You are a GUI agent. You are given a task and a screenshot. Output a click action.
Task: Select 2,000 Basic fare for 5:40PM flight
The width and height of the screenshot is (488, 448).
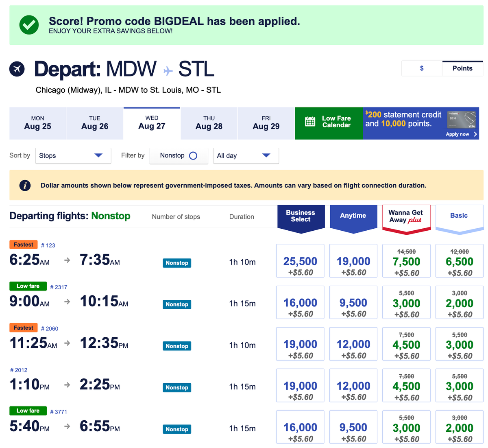460,427
